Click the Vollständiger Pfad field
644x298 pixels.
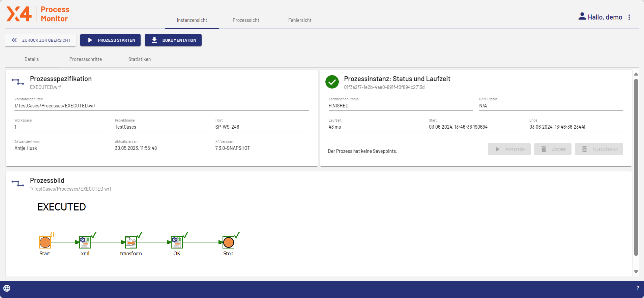coord(162,106)
